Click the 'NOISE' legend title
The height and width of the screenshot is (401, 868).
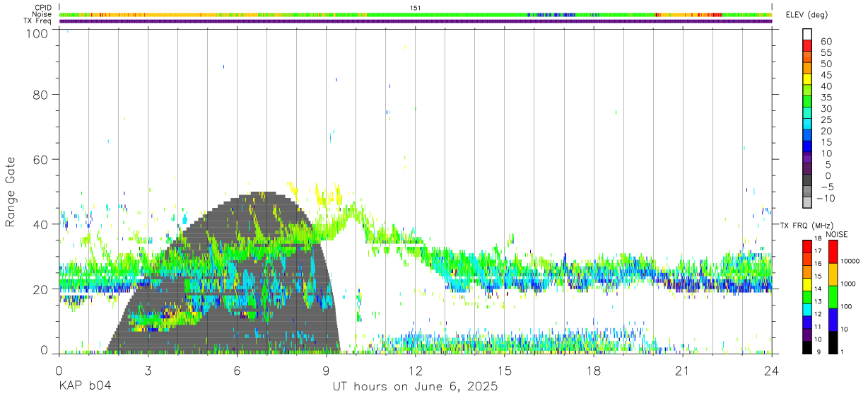coord(838,234)
